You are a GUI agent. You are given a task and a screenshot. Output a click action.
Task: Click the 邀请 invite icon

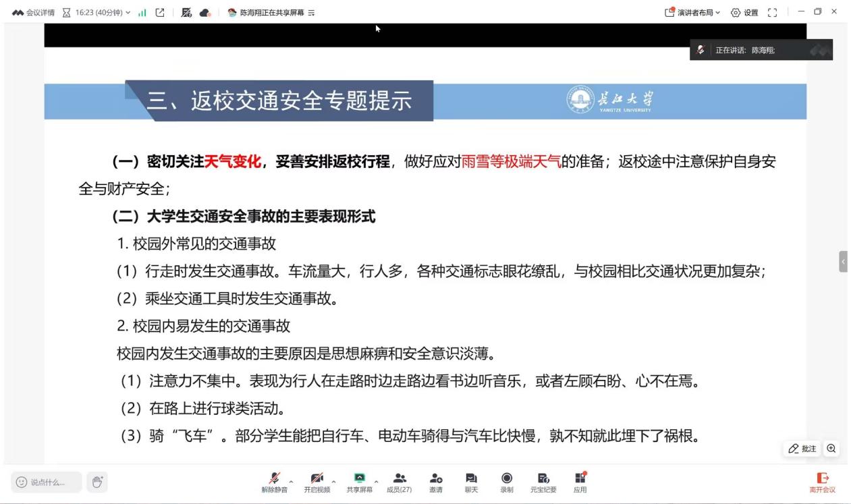(436, 482)
